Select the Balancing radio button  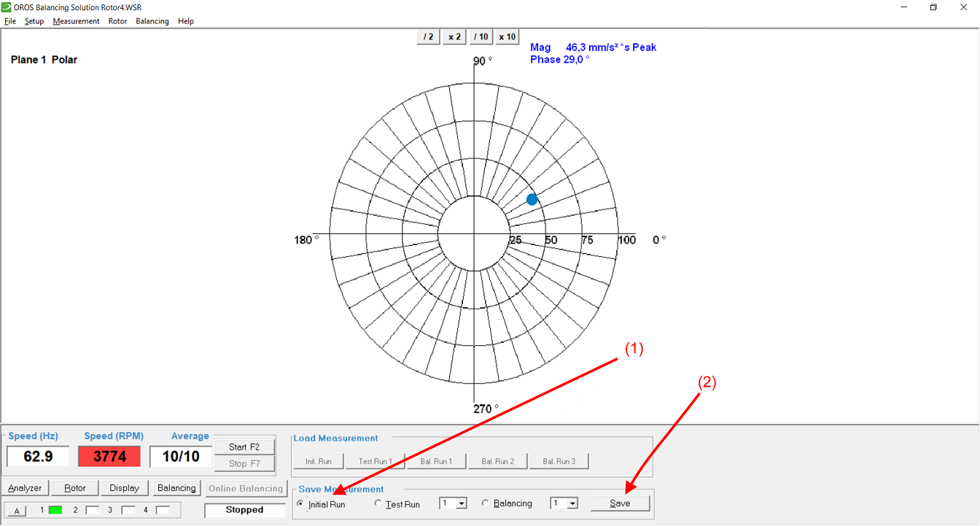click(x=486, y=503)
